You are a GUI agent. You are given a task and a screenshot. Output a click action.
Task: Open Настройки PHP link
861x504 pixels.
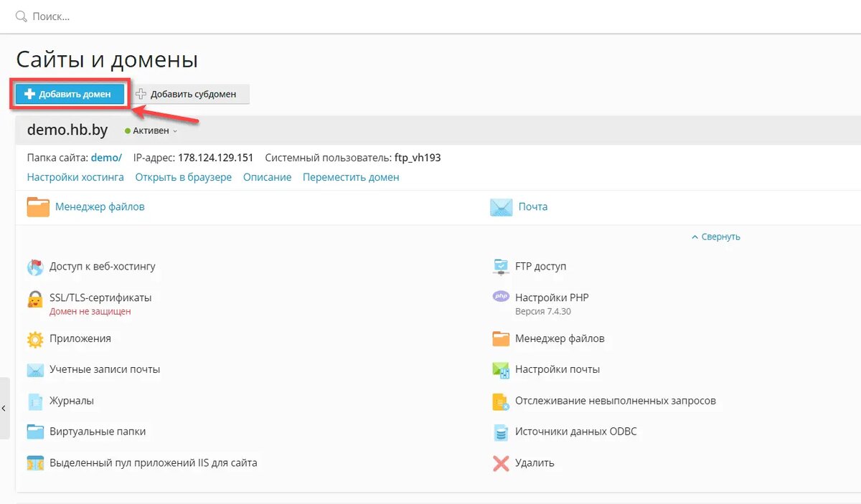(552, 298)
